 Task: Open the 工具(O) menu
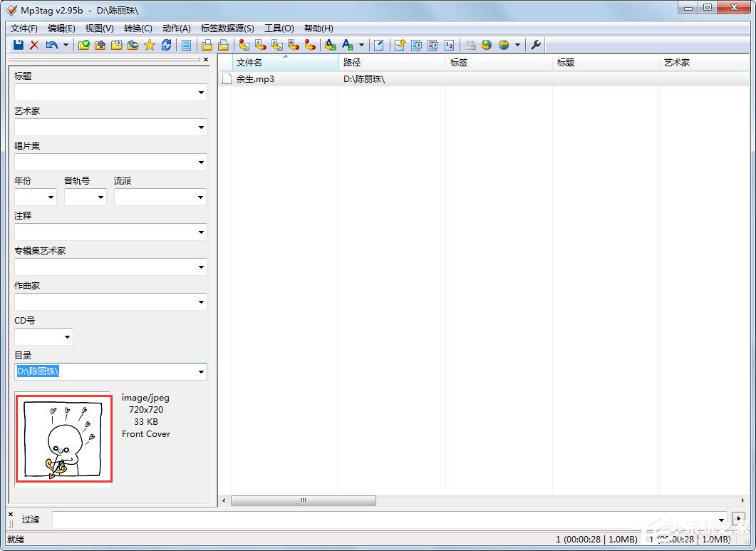[x=279, y=29]
